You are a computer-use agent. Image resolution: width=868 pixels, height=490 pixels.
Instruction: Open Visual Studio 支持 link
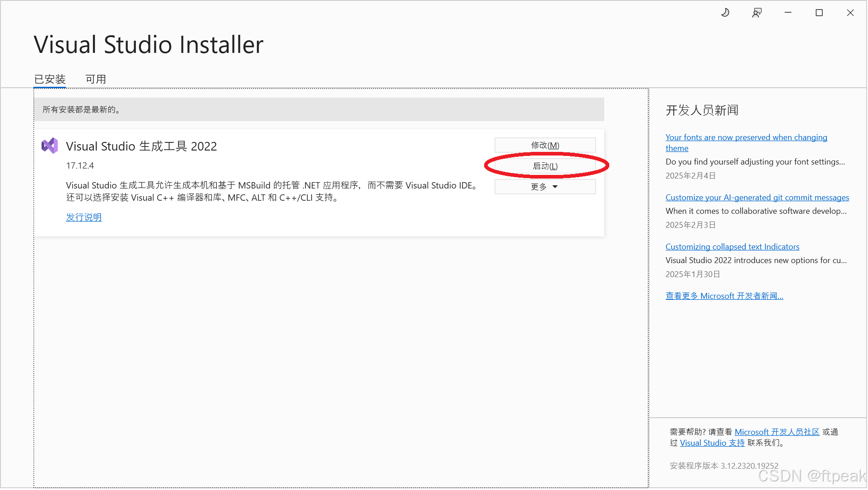tap(712, 443)
